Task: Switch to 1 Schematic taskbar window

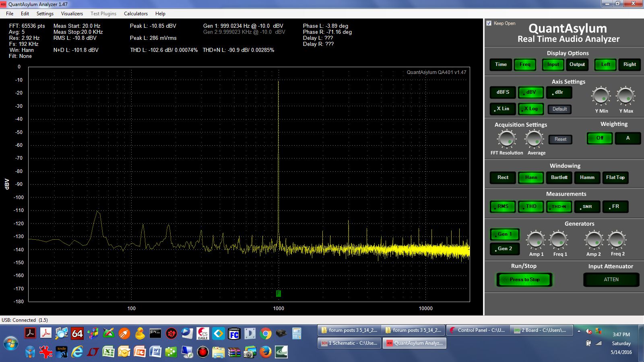Action: pyautogui.click(x=349, y=343)
